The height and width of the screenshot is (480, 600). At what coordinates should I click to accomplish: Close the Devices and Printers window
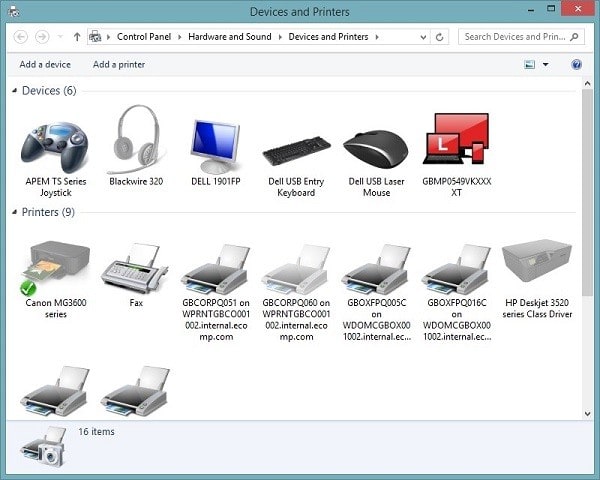pos(578,8)
